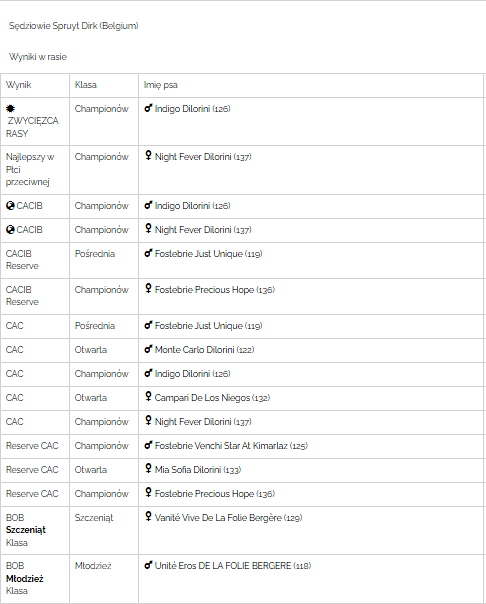Select the Imię psa column header
This screenshot has height=604, width=486.
pos(161,85)
